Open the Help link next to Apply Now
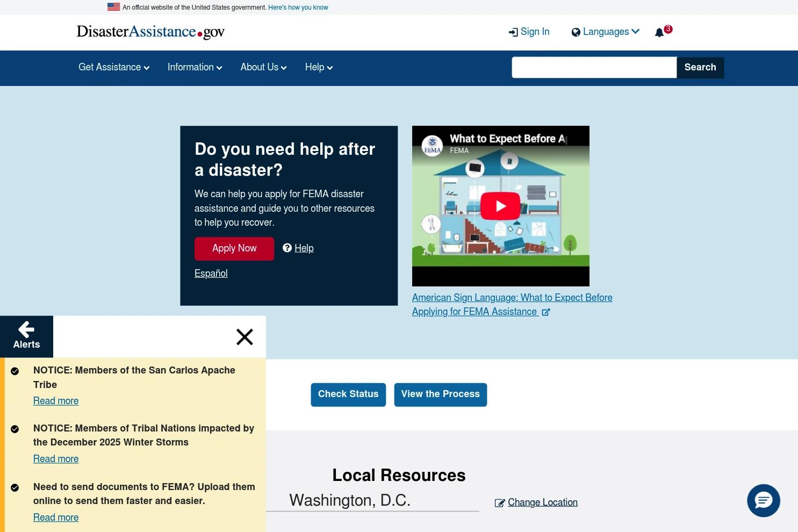Screen dimensions: 798x532 click(x=304, y=248)
